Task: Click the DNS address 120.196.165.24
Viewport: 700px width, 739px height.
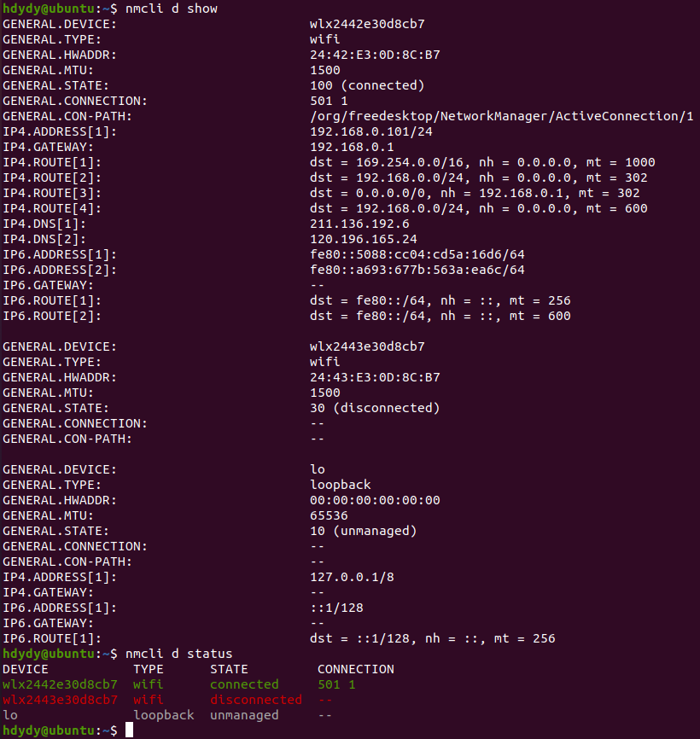Action: (364, 239)
